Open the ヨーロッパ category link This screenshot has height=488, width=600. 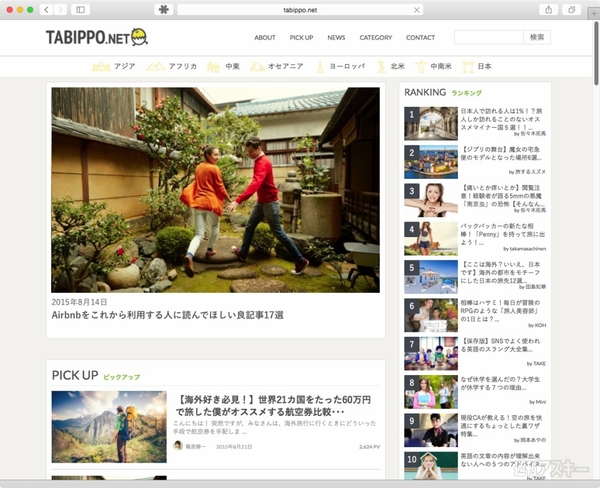coord(347,66)
